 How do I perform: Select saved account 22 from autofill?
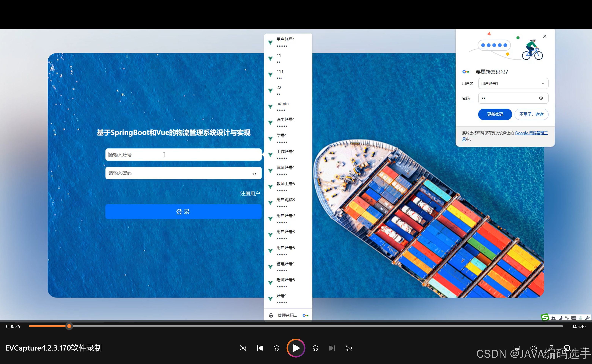[x=288, y=90]
